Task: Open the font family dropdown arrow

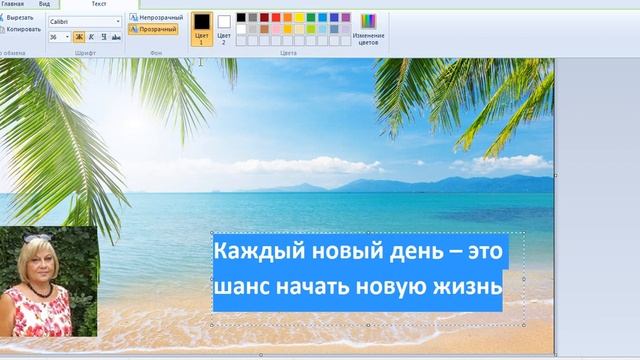Action: coord(118,22)
